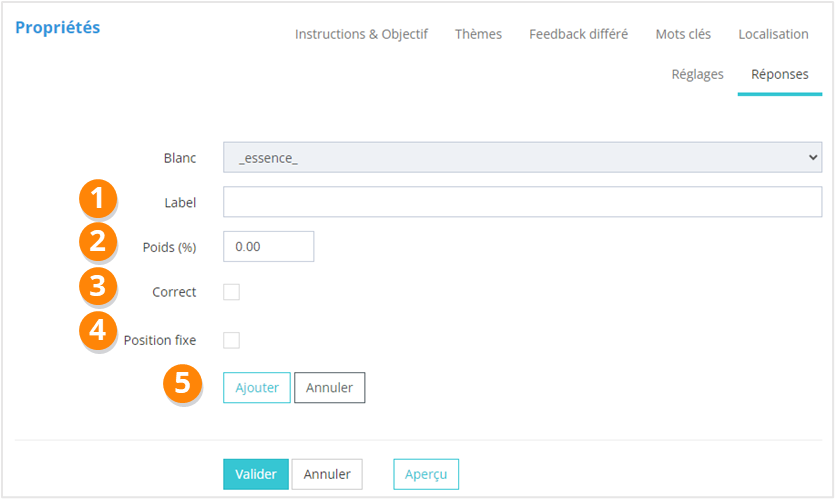This screenshot has width=835, height=499.
Task: Enable the Position fixe checkbox
Action: (x=231, y=340)
